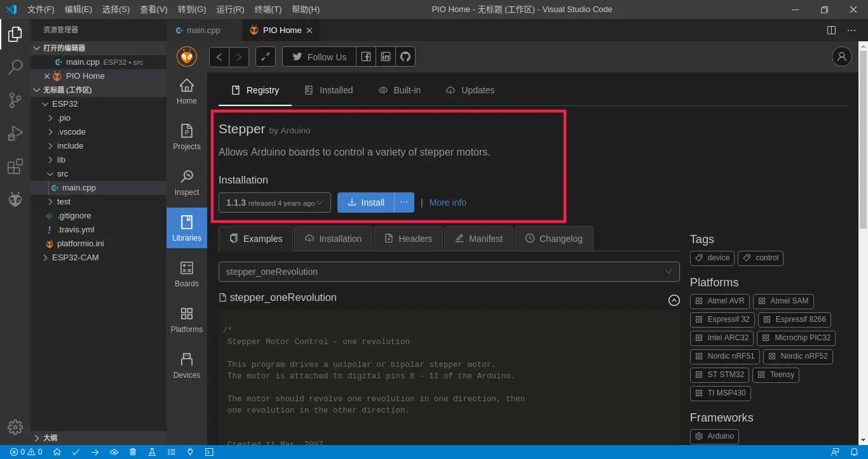Switch to the Installed libraries tab
868x459 pixels.
pos(329,90)
